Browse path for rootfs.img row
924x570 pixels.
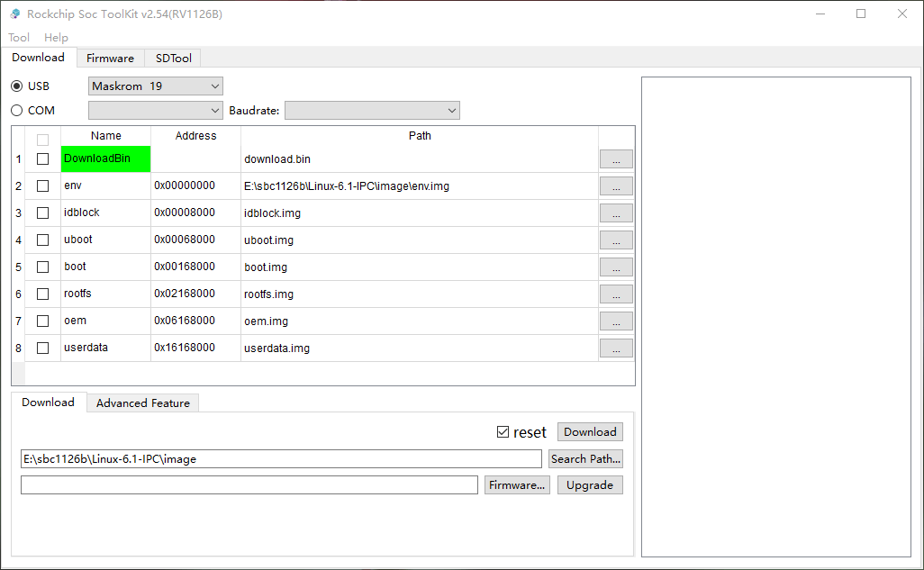click(616, 294)
